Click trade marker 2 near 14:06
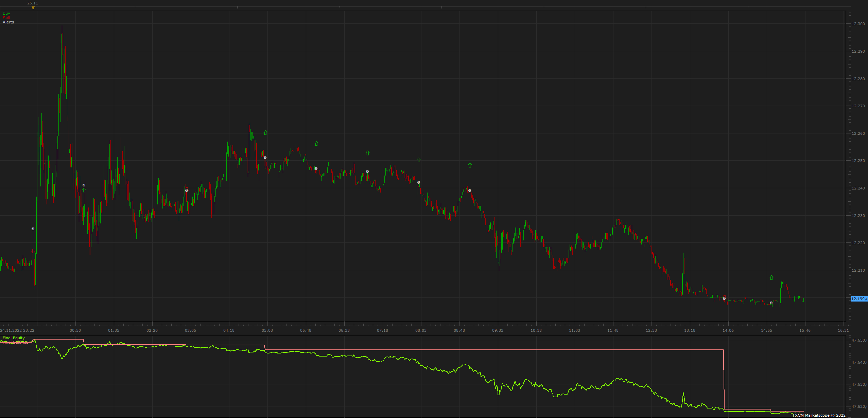This screenshot has height=418, width=868. [724, 298]
